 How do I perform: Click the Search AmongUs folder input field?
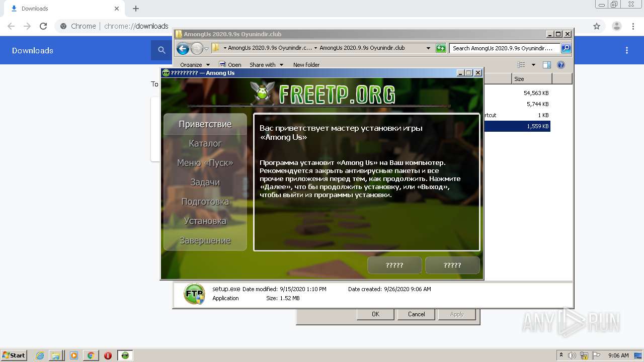(505, 48)
